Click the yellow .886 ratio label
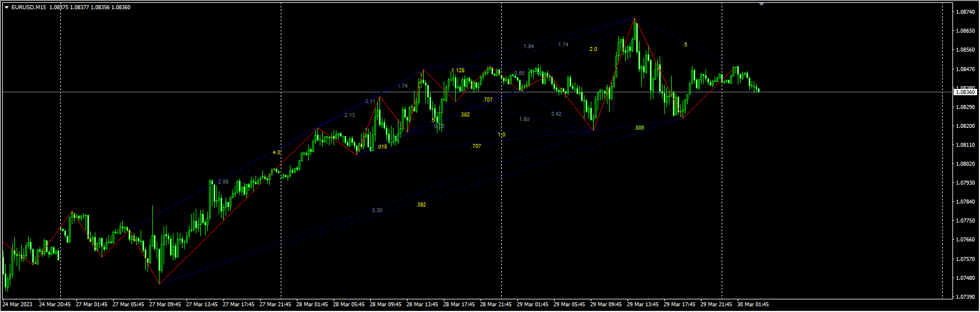Viewport: 980px width, 312px height. point(639,128)
